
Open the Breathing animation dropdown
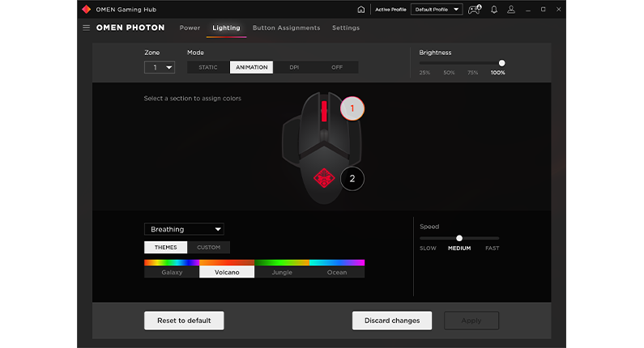(x=184, y=229)
